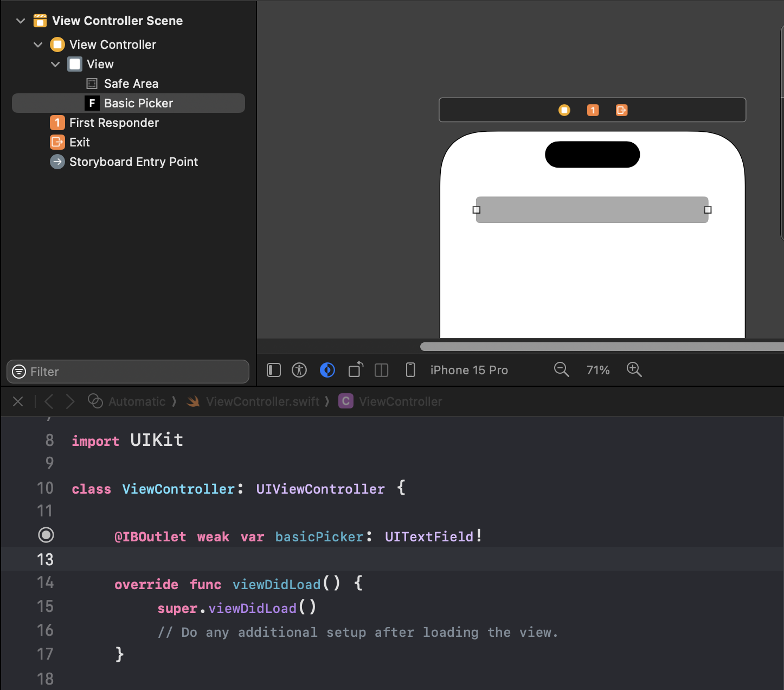Open the accessibility preview options

pyautogui.click(x=299, y=370)
